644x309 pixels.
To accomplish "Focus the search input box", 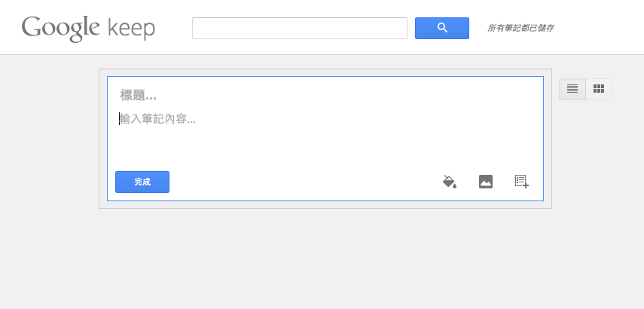I will (x=300, y=29).
